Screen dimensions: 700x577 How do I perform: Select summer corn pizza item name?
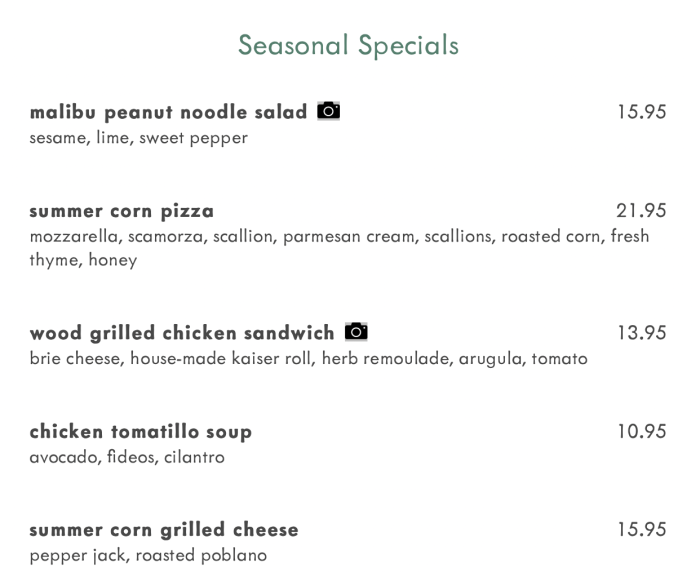tap(121, 211)
